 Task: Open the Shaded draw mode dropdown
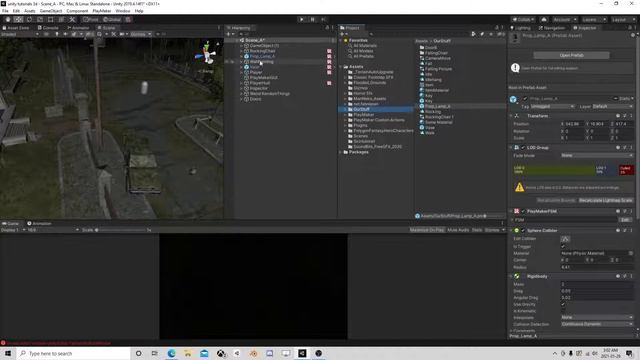tap(20, 34)
